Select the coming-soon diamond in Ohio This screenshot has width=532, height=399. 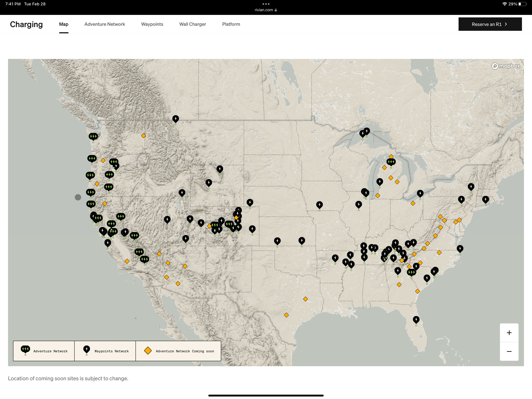(413, 203)
